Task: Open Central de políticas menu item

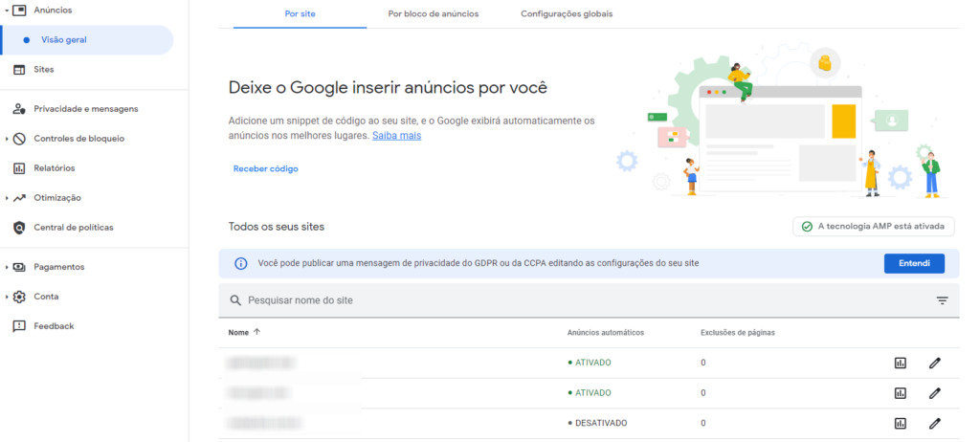Action: [x=74, y=228]
